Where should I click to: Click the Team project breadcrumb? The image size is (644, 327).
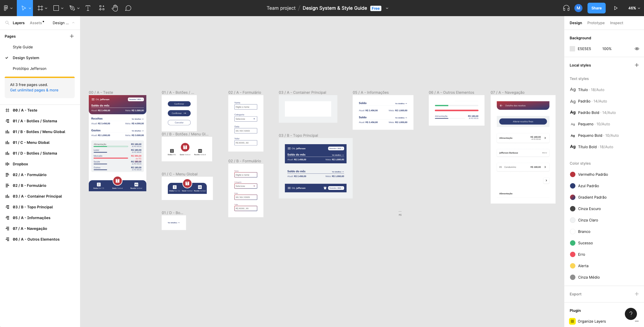click(281, 8)
